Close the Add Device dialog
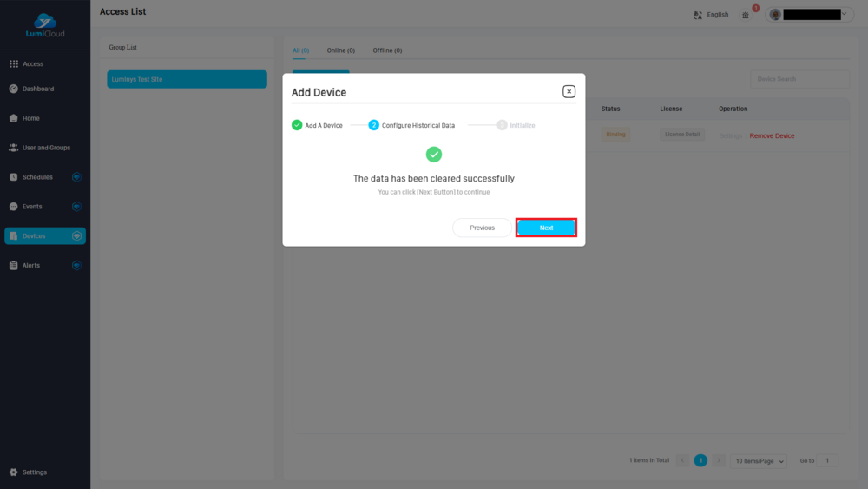Viewport: 868px width, 489px height. point(569,91)
